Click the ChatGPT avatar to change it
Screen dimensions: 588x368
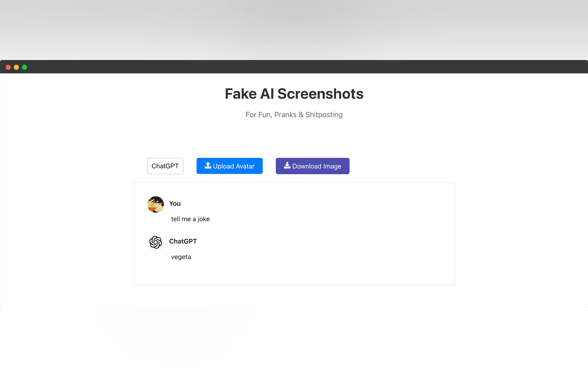156,242
